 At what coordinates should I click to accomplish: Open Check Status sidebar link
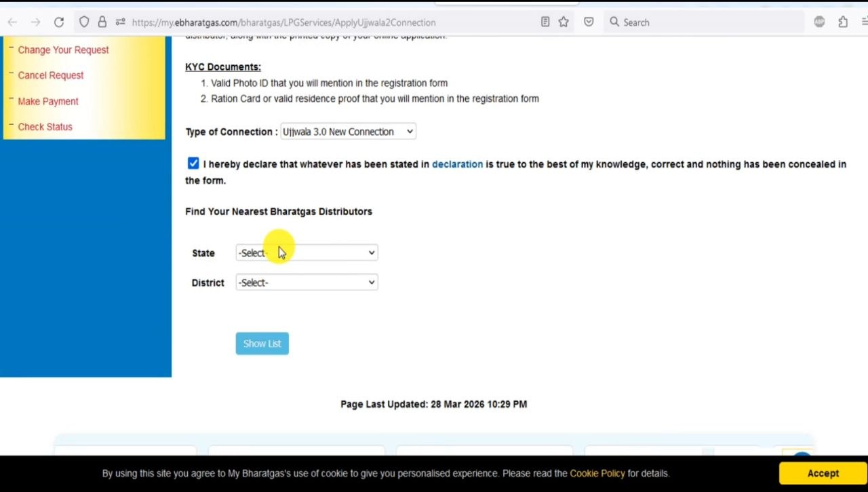click(x=45, y=127)
